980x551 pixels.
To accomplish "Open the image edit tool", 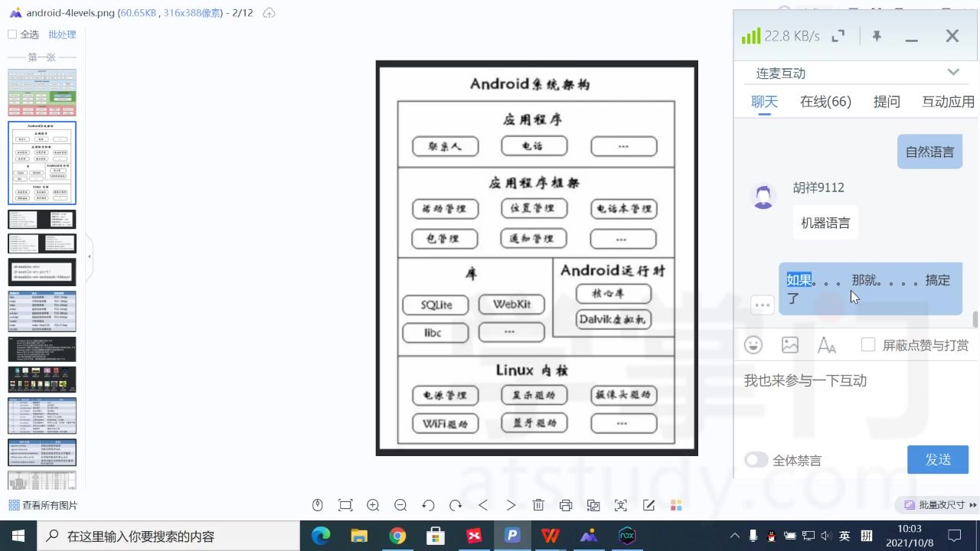I will [648, 505].
